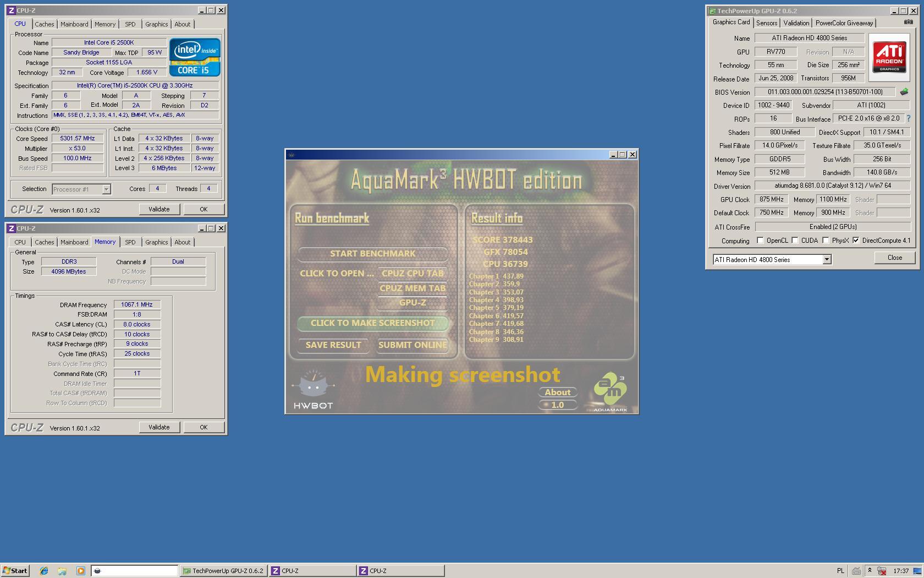
Task: Switch to Sensors tab in GPU-Z
Action: 767,23
